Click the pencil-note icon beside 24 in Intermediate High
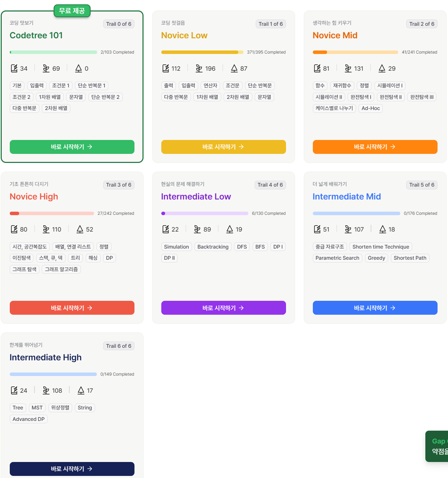Image resolution: width=448 pixels, height=478 pixels. coord(14,390)
